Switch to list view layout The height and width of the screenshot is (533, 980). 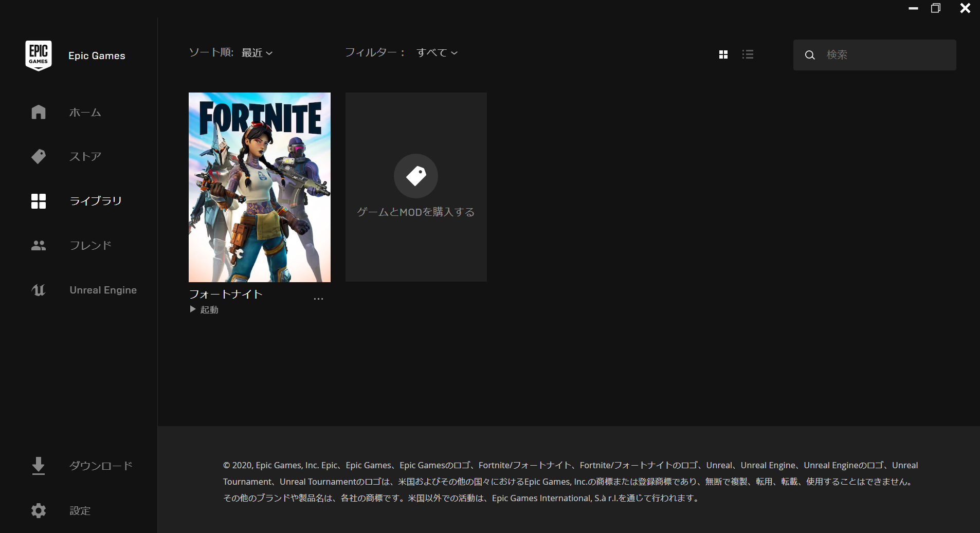748,54
